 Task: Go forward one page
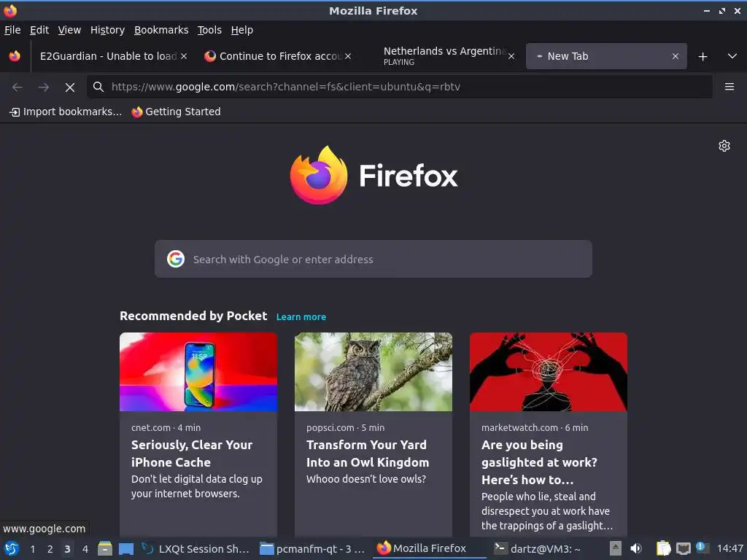(44, 87)
